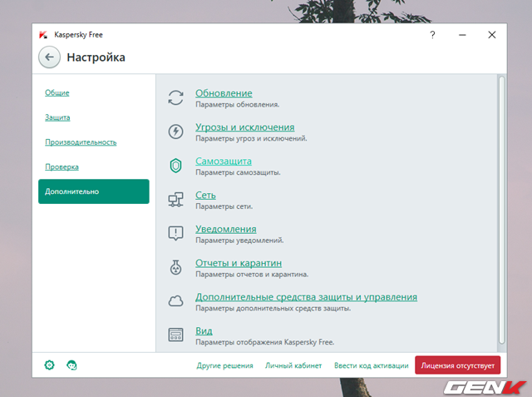Click the Вид interface window icon
532x397 pixels.
point(175,335)
